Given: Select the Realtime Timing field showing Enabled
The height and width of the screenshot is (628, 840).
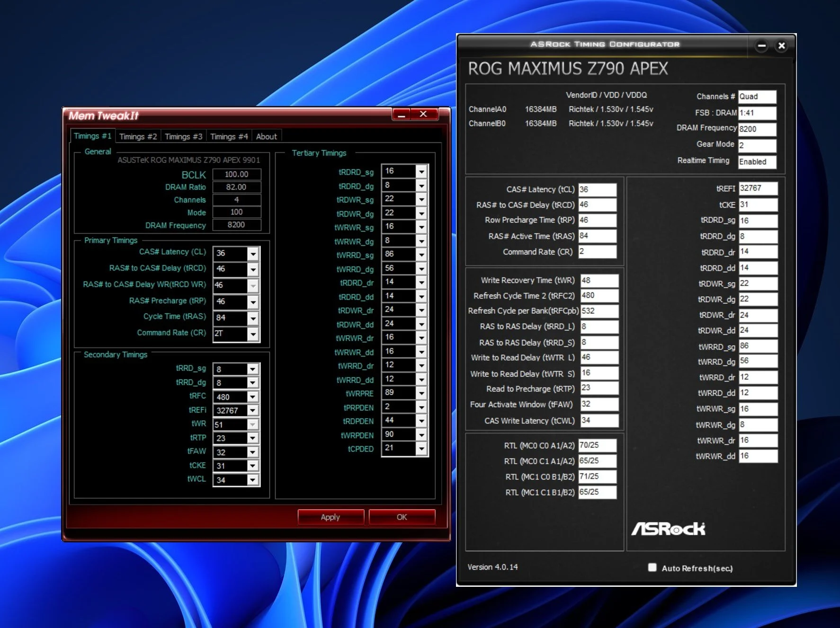Looking at the screenshot, I should [757, 162].
